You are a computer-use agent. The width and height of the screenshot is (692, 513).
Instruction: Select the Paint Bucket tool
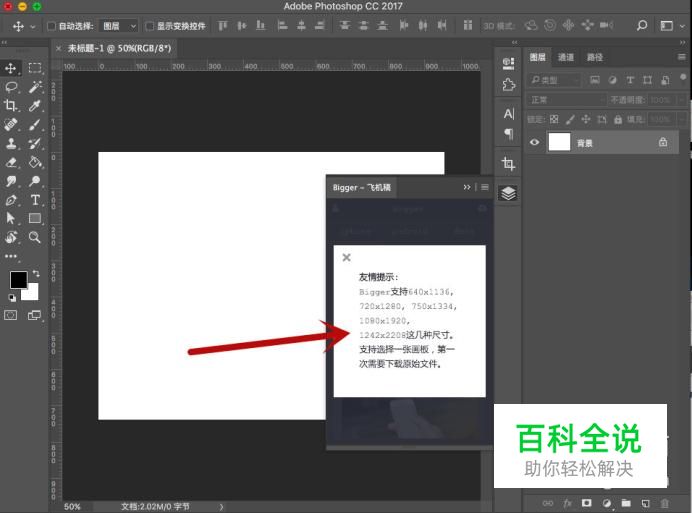(x=35, y=162)
